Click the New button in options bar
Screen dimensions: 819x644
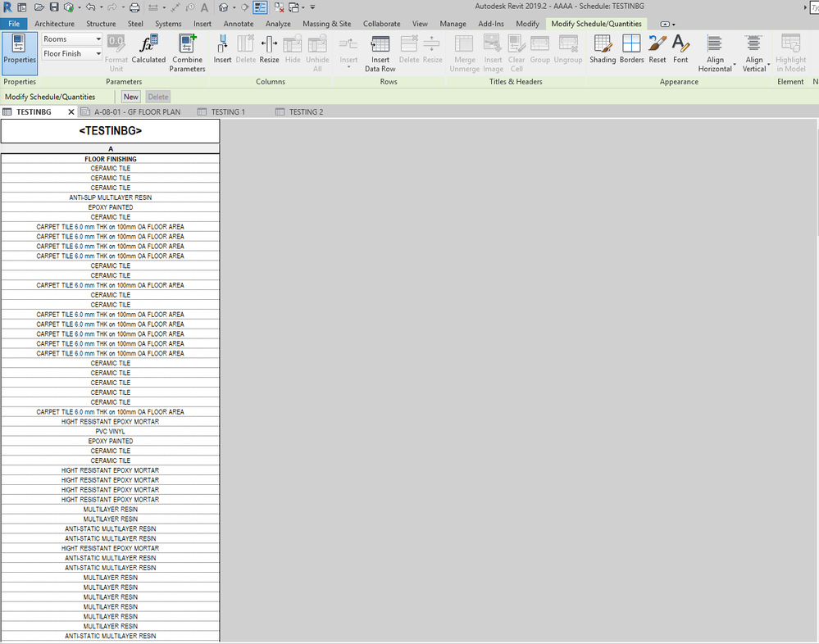point(131,97)
